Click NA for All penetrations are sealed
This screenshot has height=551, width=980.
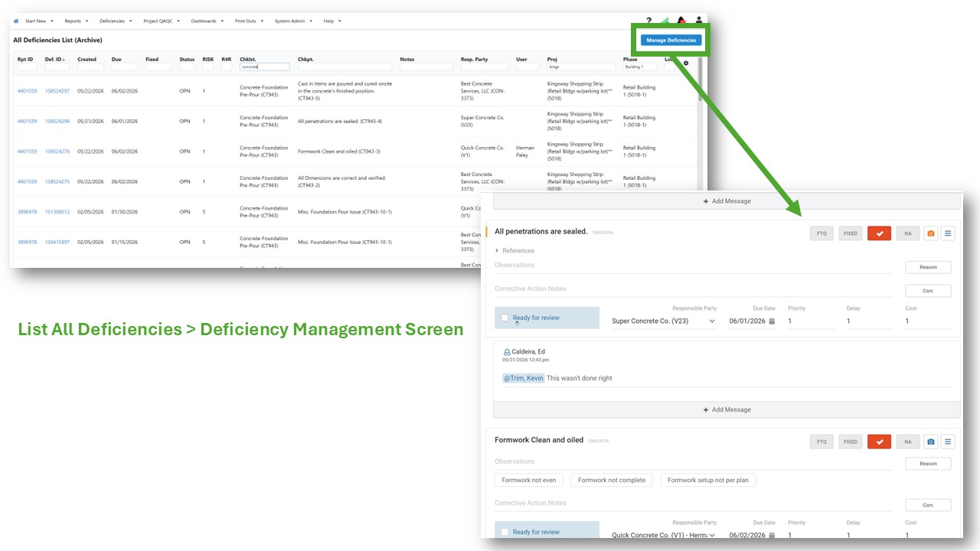tap(907, 233)
